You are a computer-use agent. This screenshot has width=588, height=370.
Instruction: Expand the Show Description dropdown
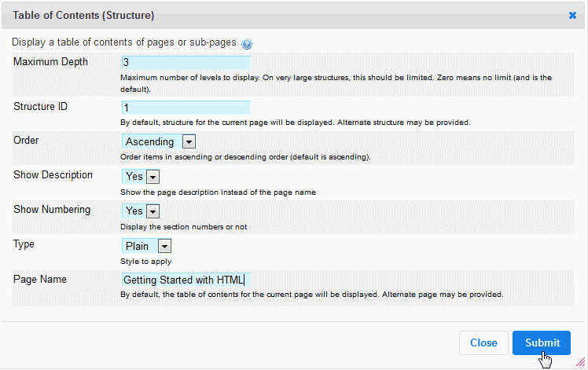(x=153, y=177)
